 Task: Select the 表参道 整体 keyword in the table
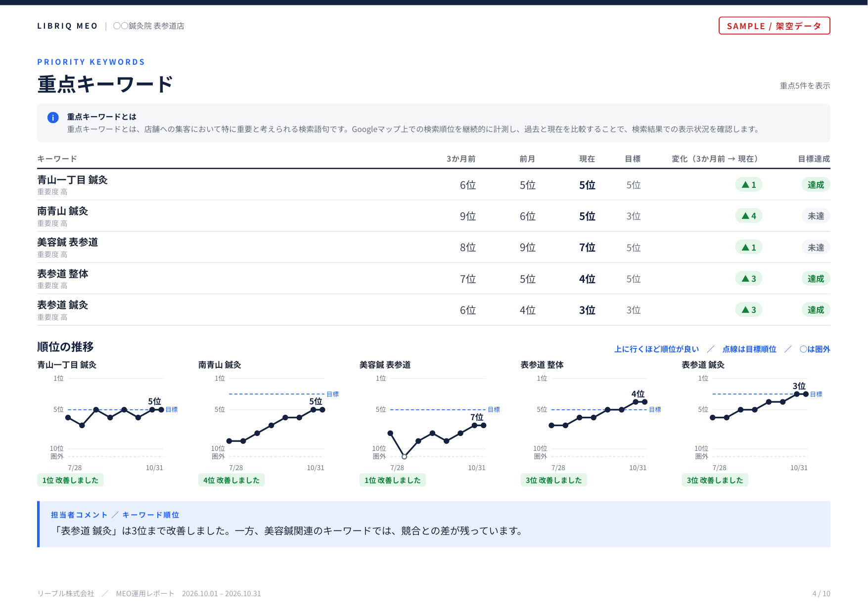[x=62, y=274]
